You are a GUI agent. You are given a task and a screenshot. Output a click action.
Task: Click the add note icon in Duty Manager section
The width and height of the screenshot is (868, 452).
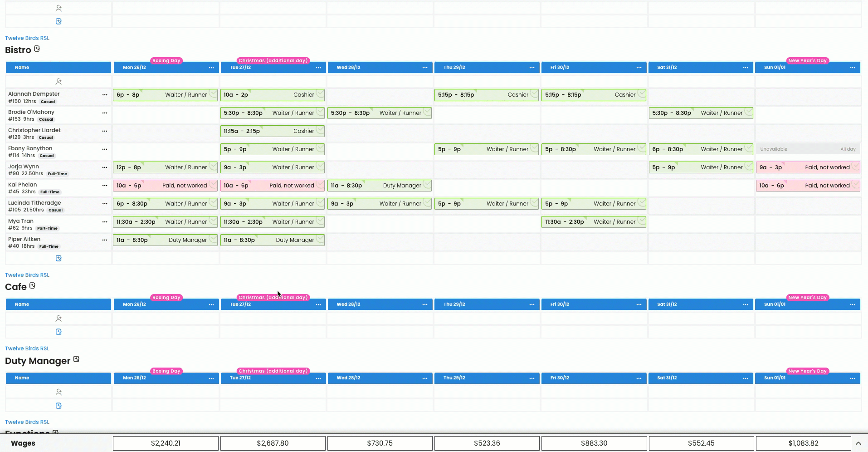pos(59,406)
